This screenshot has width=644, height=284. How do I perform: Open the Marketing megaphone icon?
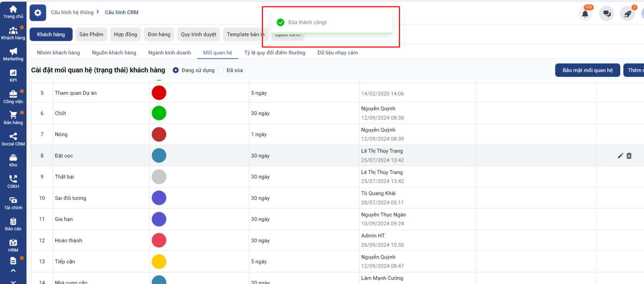pyautogui.click(x=13, y=52)
